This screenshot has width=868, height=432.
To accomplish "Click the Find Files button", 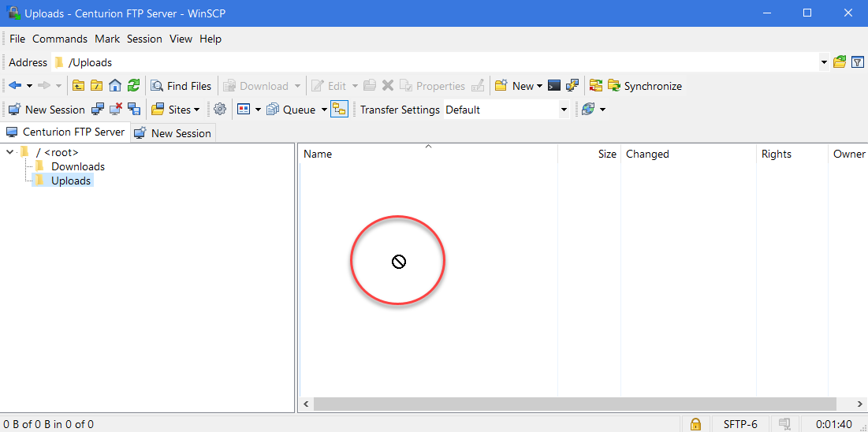I will 181,86.
